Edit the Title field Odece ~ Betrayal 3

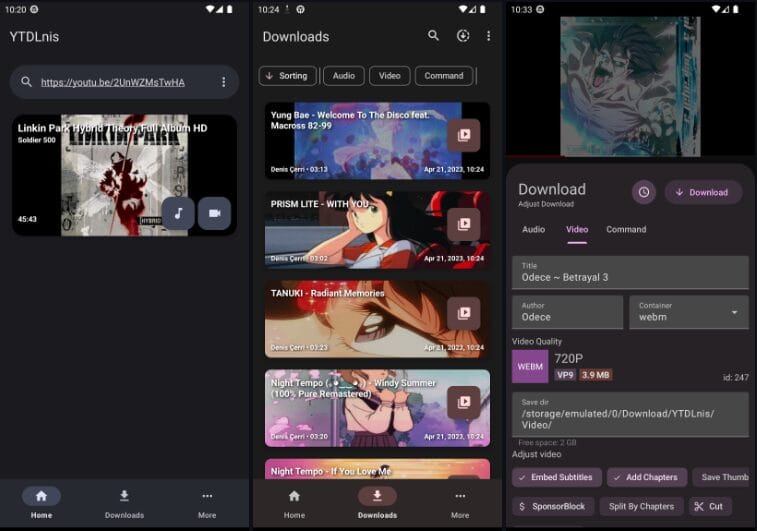click(630, 272)
